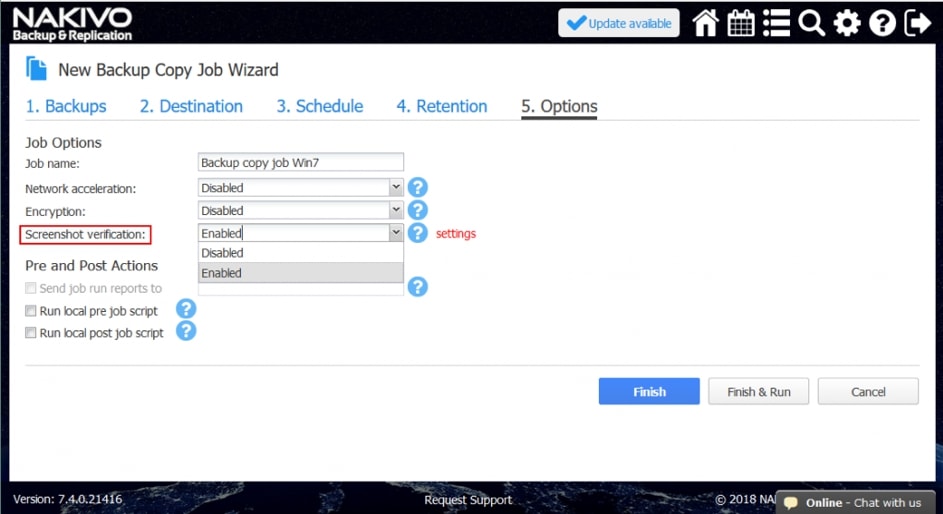Open the activities list icon

point(776,23)
